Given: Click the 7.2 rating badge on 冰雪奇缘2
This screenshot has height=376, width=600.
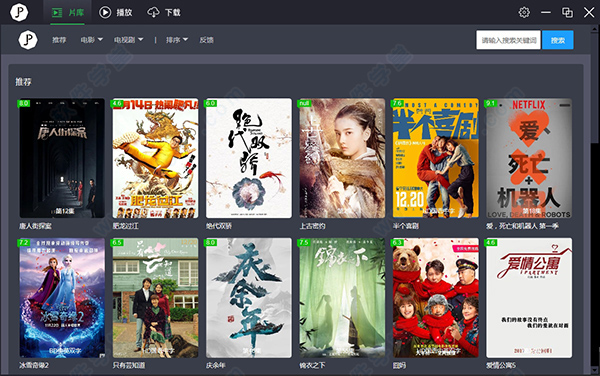Looking at the screenshot, I should (24, 243).
